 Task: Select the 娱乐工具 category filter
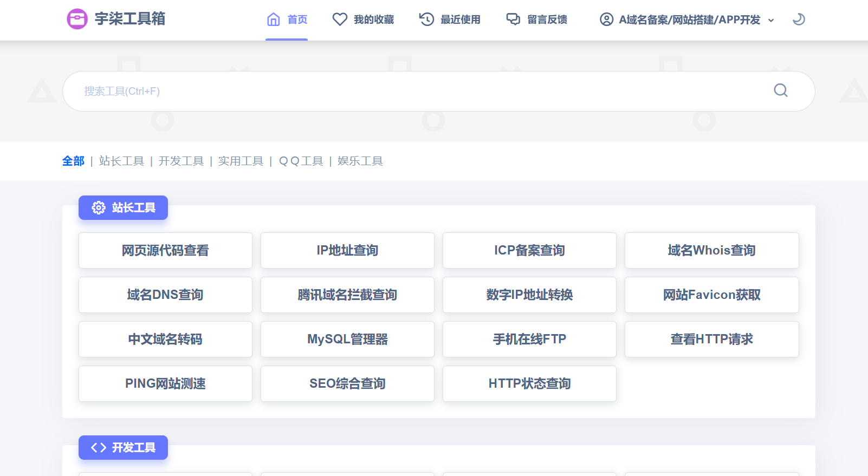(360, 161)
